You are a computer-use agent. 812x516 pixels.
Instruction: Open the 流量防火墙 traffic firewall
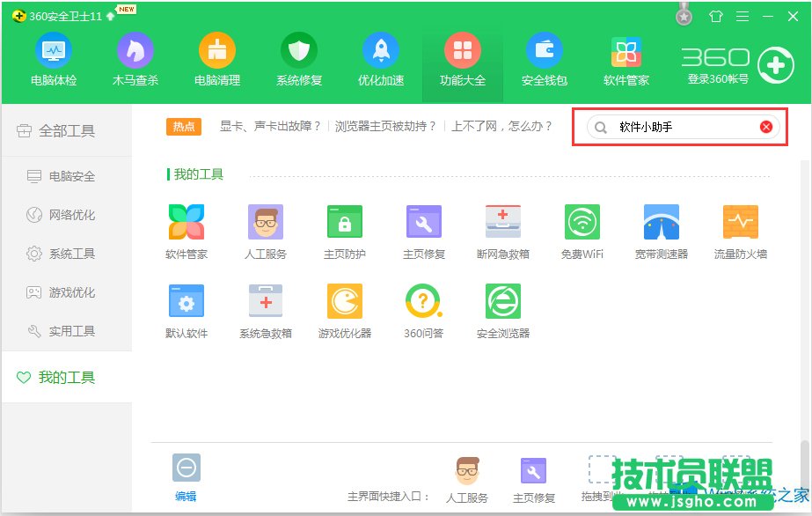pyautogui.click(x=740, y=229)
